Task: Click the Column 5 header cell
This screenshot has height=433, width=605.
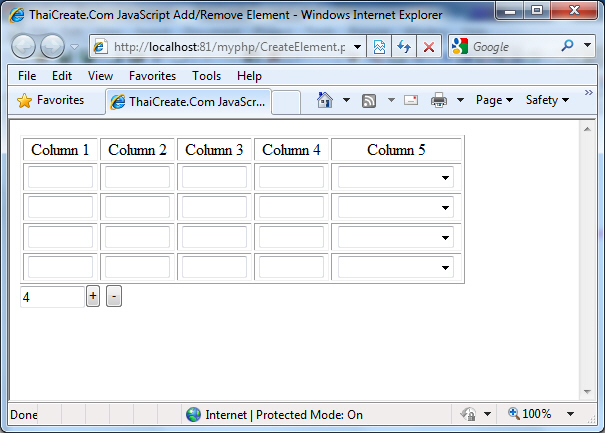Action: [396, 150]
